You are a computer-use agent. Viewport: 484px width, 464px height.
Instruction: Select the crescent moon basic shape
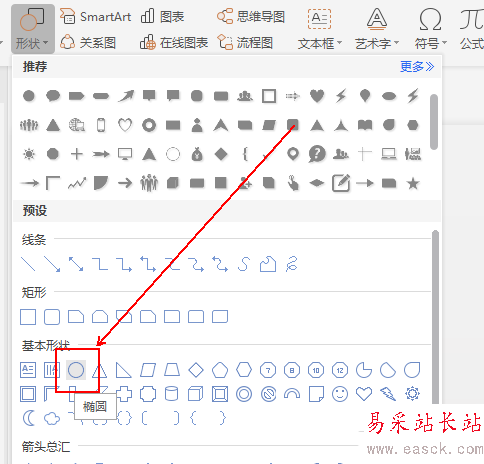(x=29, y=418)
